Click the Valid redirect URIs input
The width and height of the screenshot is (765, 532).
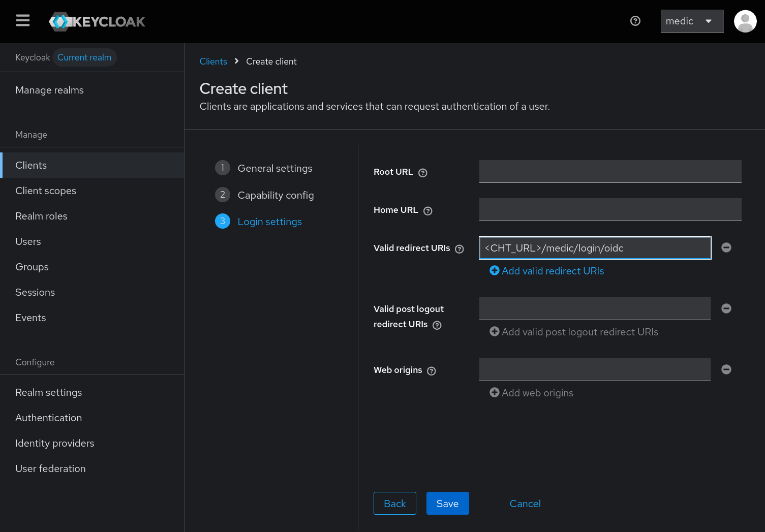(595, 248)
